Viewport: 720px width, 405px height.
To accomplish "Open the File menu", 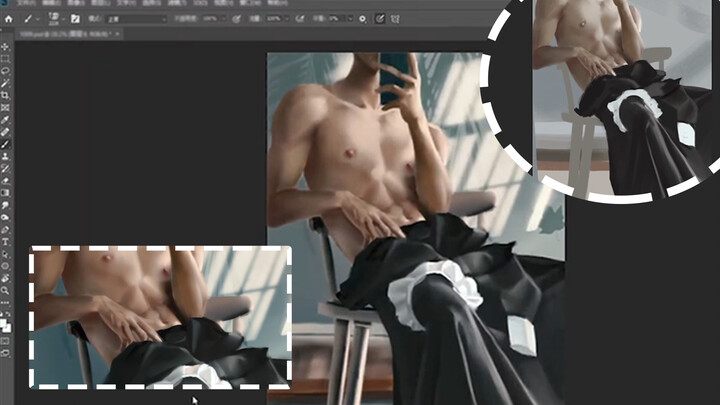I will [26, 3].
